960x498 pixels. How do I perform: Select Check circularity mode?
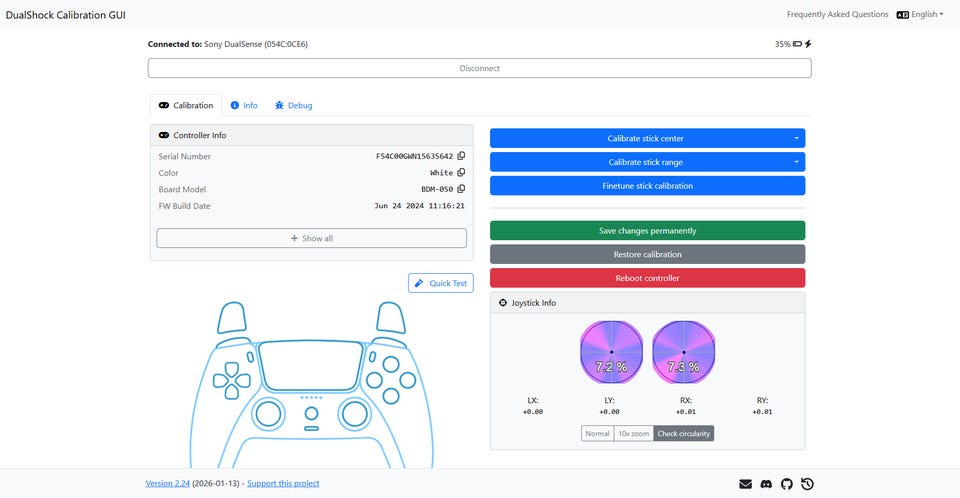(683, 434)
